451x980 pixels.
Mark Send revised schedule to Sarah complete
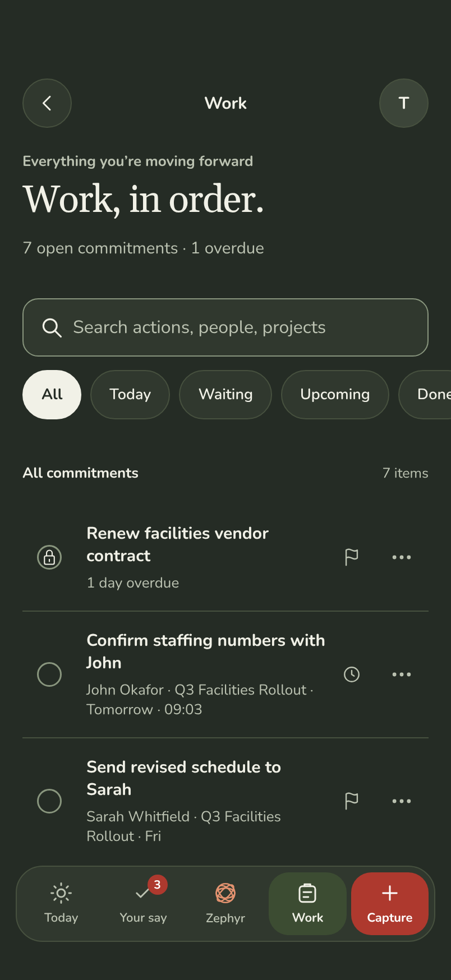click(x=49, y=801)
